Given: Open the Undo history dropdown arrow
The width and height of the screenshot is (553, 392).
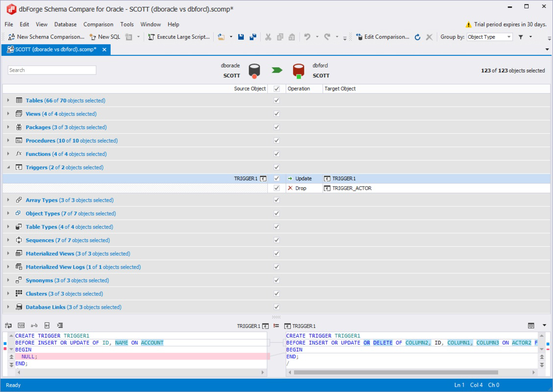Looking at the screenshot, I should tap(317, 37).
